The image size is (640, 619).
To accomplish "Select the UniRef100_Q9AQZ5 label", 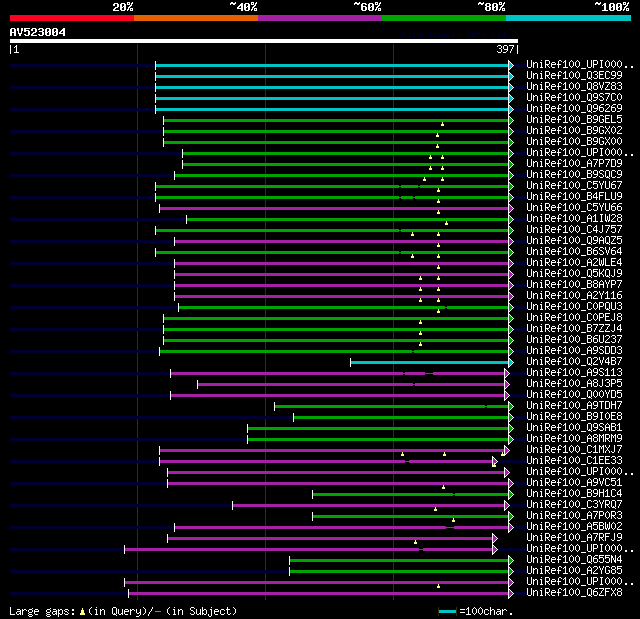I will [x=574, y=241].
